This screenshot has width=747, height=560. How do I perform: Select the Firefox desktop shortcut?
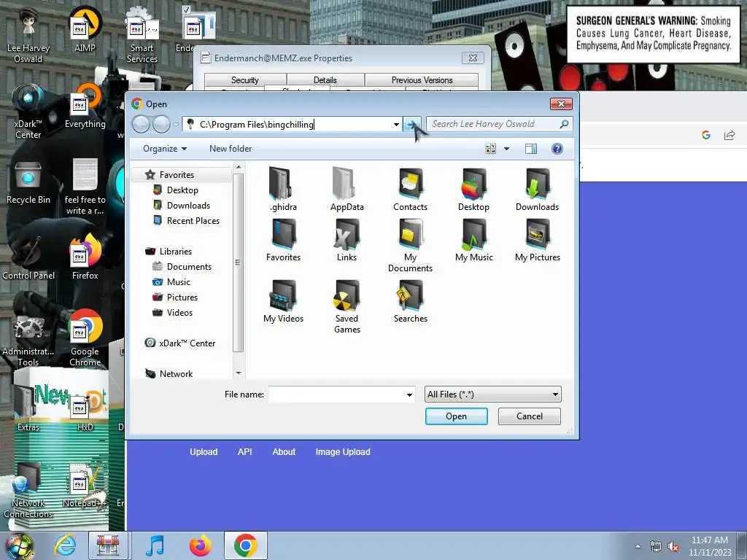[x=85, y=257]
